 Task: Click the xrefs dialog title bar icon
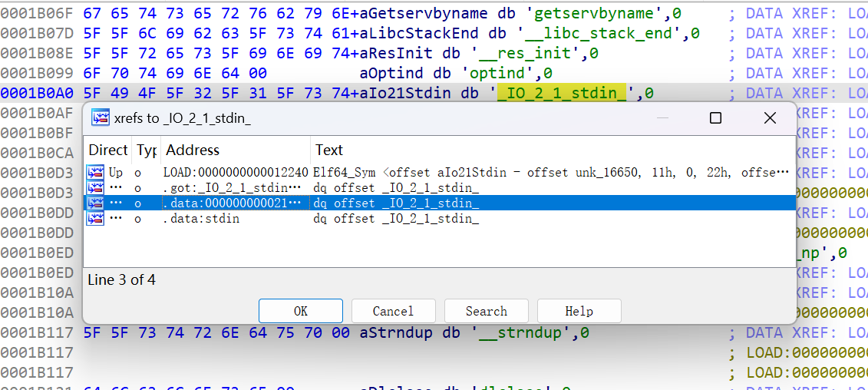[x=101, y=117]
